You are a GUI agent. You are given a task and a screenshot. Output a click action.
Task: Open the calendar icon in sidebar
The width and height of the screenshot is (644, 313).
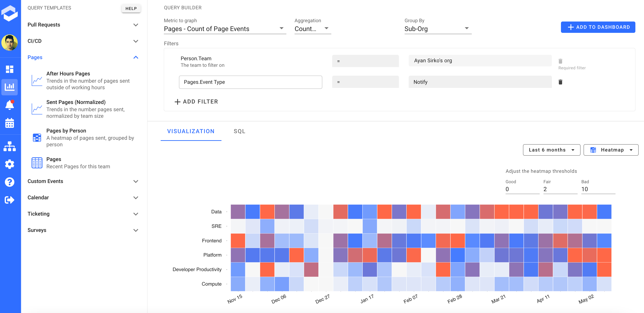pyautogui.click(x=10, y=123)
